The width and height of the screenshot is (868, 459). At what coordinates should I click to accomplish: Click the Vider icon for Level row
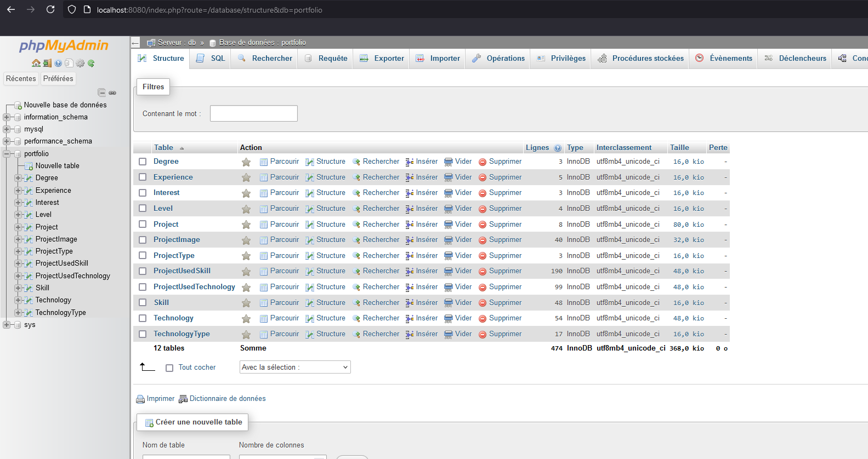point(449,209)
